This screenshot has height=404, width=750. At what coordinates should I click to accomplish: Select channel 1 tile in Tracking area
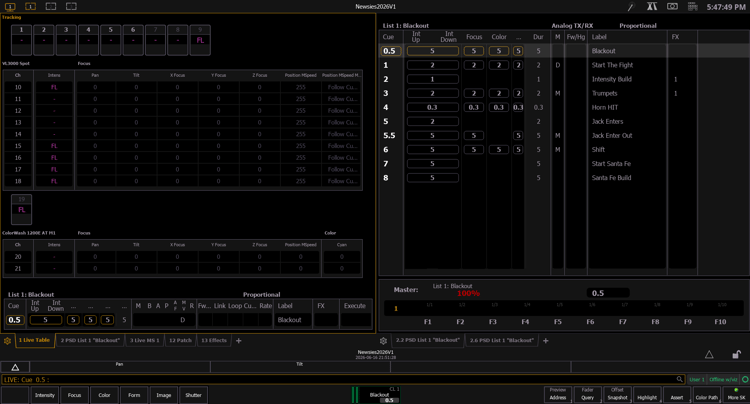21,40
